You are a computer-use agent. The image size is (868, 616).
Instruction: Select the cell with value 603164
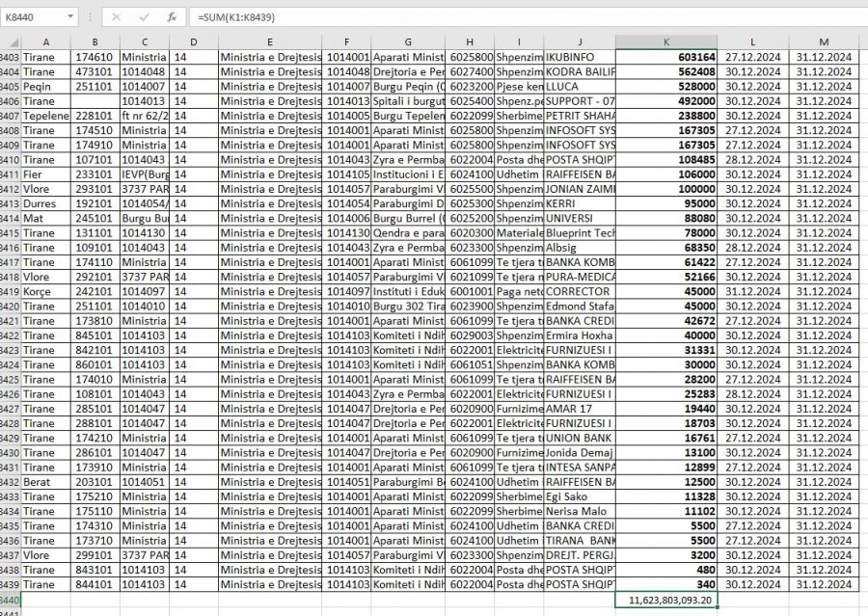point(666,57)
